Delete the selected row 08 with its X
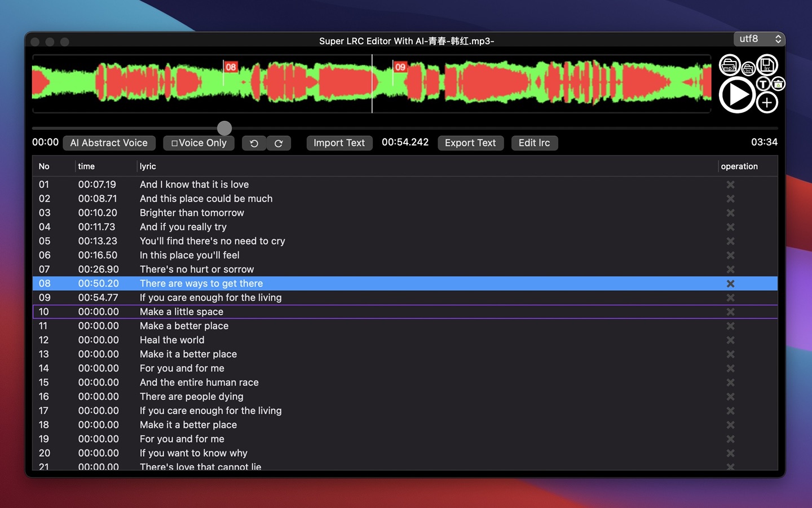This screenshot has width=812, height=508. pyautogui.click(x=730, y=283)
